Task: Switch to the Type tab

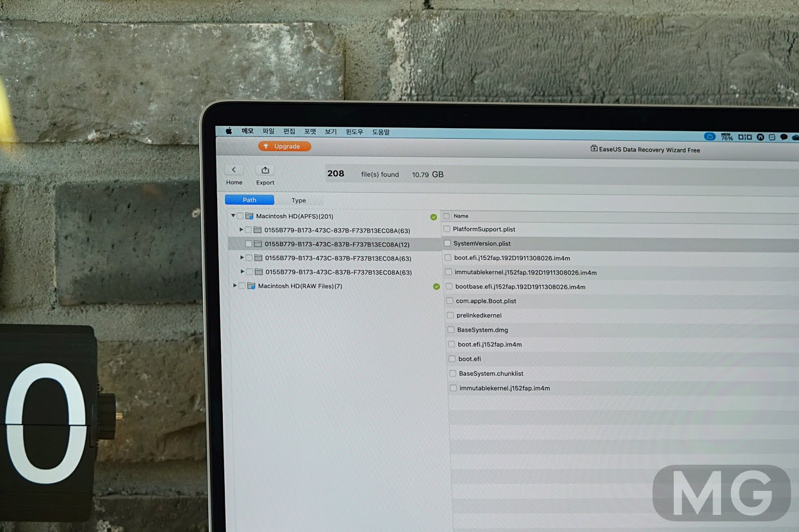Action: tap(299, 200)
